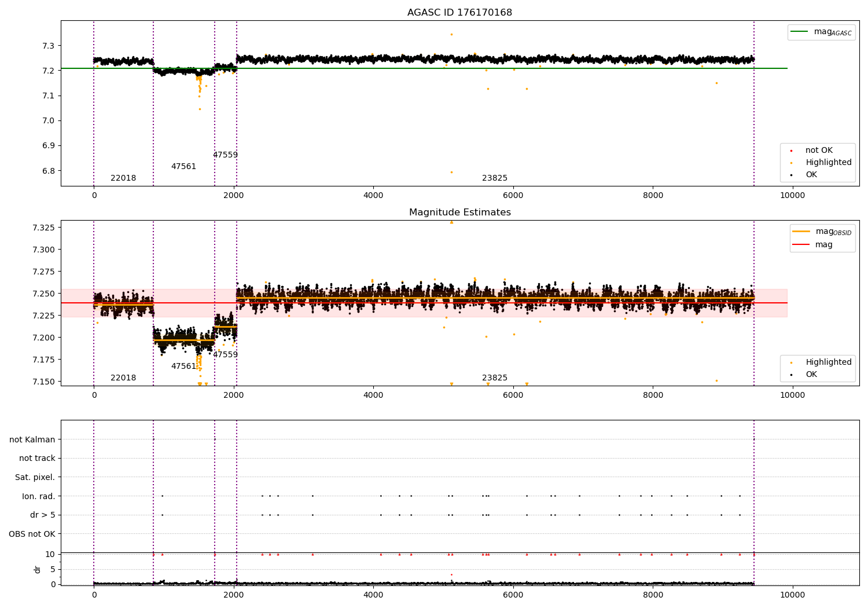
Task: Select the mag OBSID legend label
Action: [833, 232]
